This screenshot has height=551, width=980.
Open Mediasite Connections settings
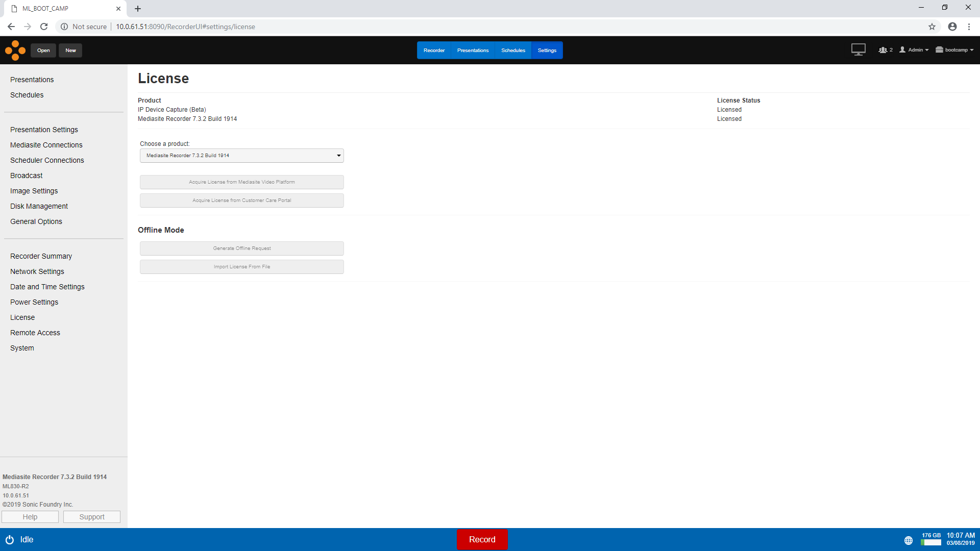coord(46,145)
